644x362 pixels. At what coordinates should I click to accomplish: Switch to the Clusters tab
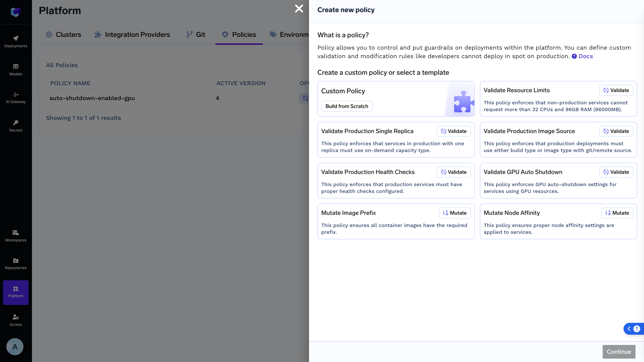pyautogui.click(x=64, y=34)
